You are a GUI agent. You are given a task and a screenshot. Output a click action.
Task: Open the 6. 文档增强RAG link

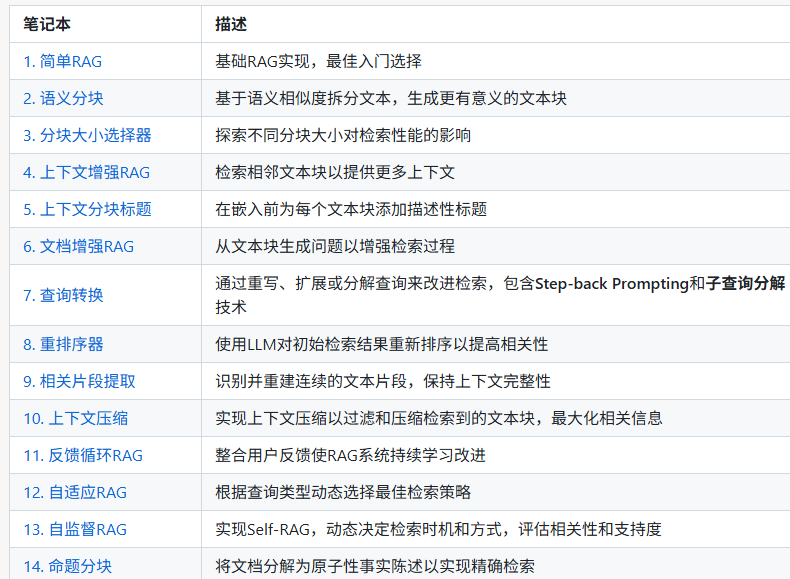[79, 246]
